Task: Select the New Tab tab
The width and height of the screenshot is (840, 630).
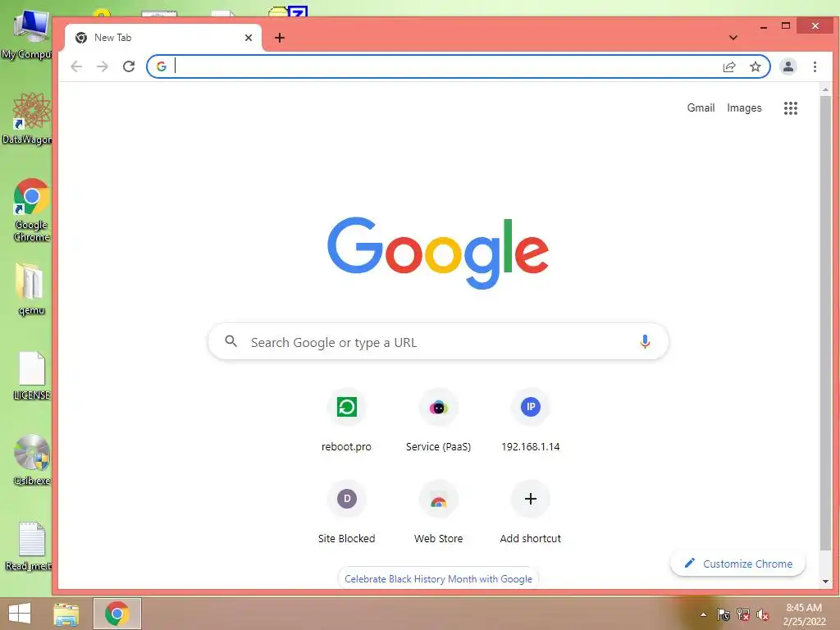Action: [163, 38]
